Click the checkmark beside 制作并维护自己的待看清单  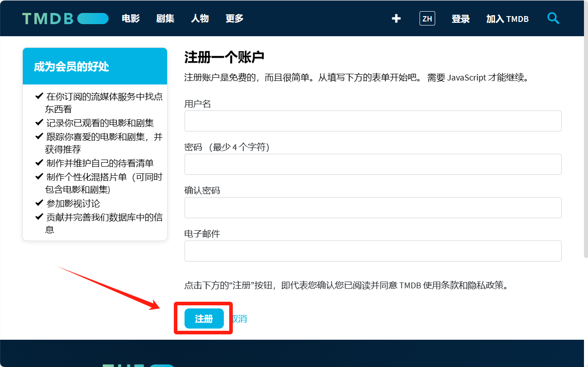click(39, 163)
